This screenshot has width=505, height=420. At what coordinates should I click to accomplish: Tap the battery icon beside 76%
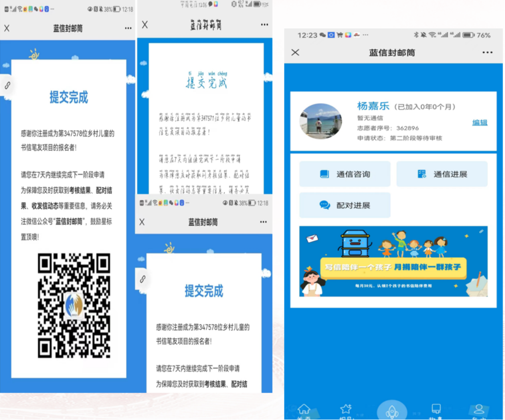469,35
